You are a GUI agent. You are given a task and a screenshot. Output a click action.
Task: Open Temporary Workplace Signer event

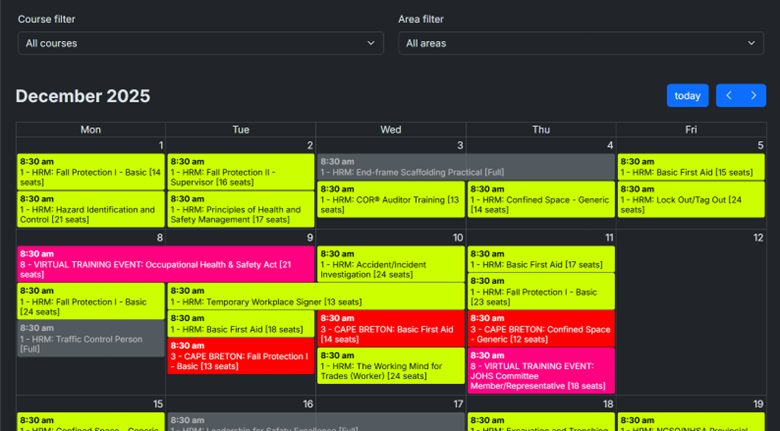coord(315,296)
